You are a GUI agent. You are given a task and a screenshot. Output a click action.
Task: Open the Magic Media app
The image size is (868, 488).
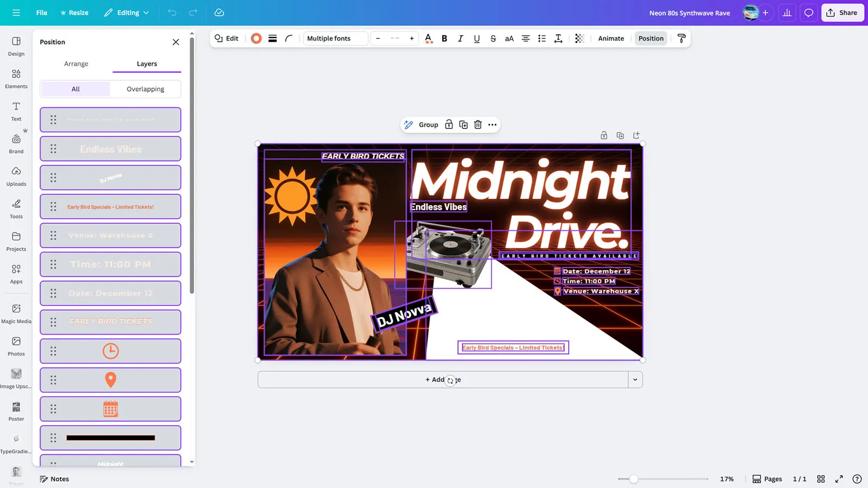coord(16,313)
